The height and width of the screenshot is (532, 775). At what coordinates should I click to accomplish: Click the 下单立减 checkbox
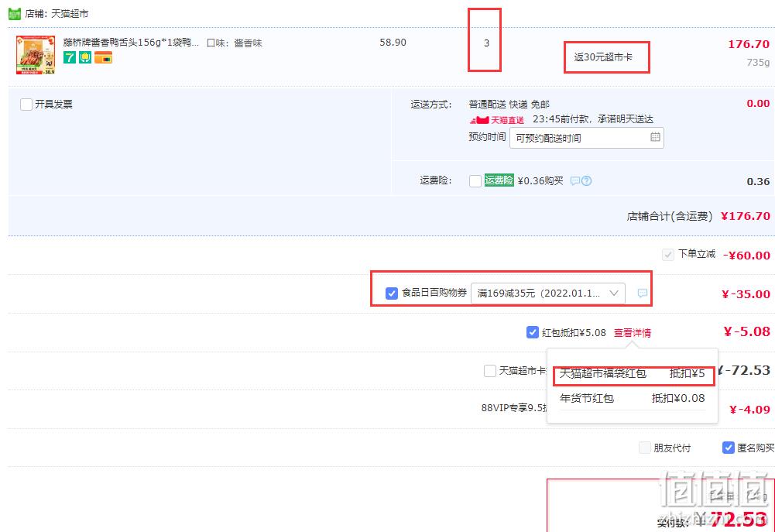pos(667,255)
